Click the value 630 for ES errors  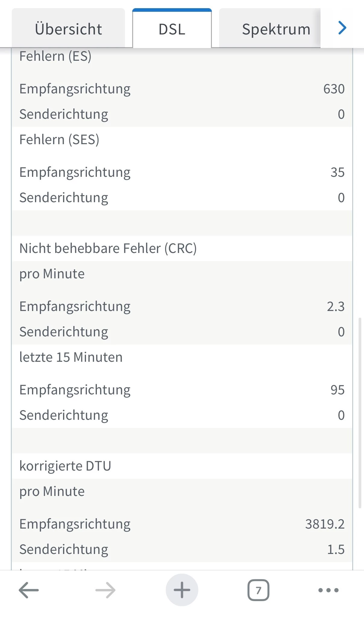point(334,89)
